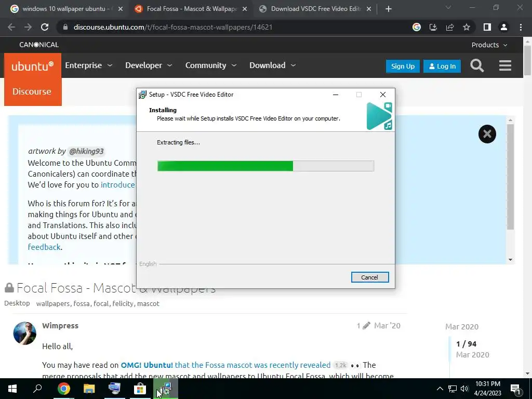Click Wimpress user avatar
Image resolution: width=532 pixels, height=399 pixels.
25,333
